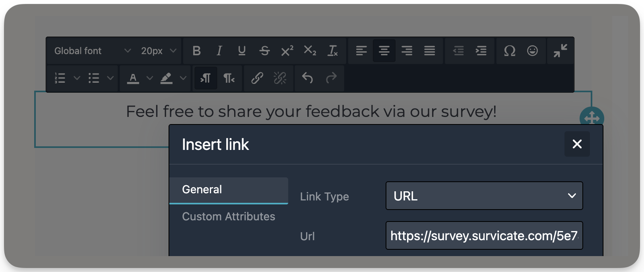Viewport: 644px width, 272px height.
Task: Clear text formatting
Action: (x=333, y=51)
